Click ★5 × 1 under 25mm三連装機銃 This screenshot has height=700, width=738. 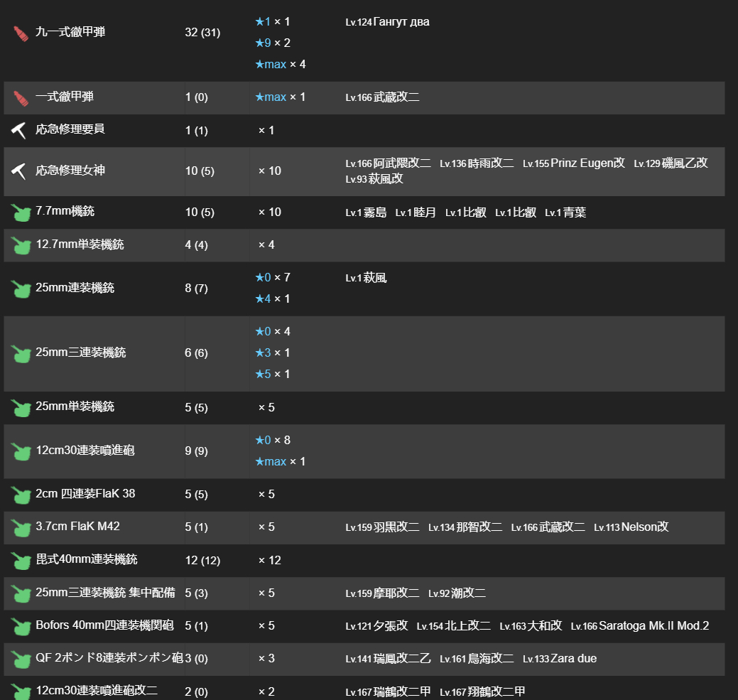pos(273,375)
